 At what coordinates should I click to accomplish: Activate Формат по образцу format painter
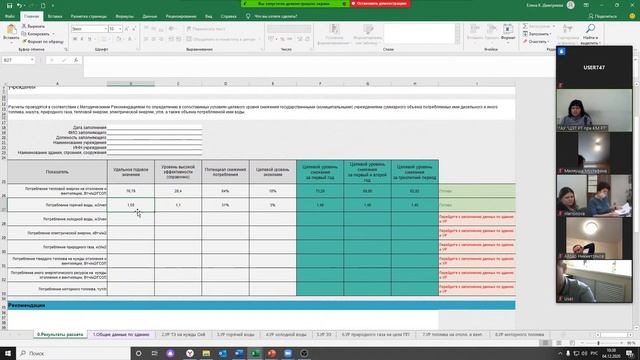tap(43, 41)
